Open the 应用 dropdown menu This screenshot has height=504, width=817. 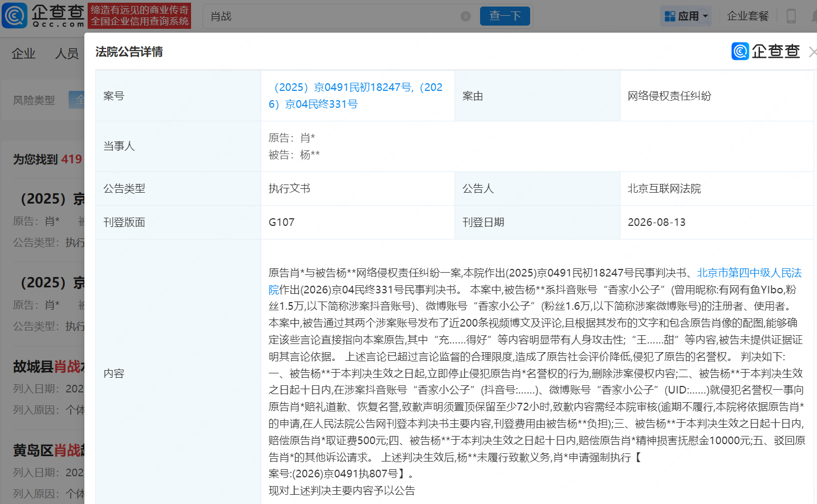click(686, 16)
